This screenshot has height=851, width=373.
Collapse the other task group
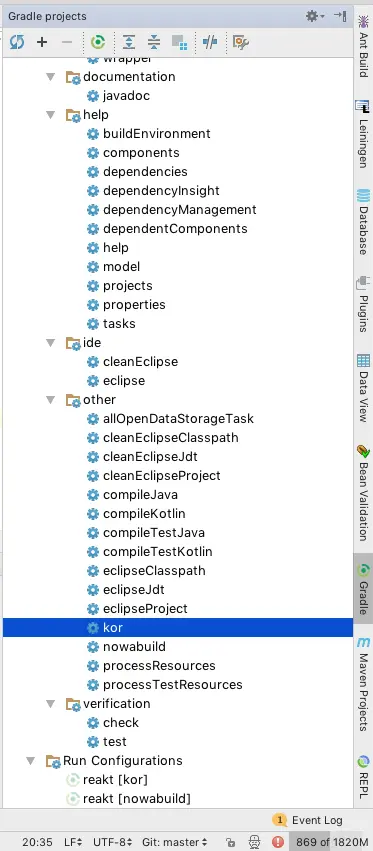tap(51, 399)
